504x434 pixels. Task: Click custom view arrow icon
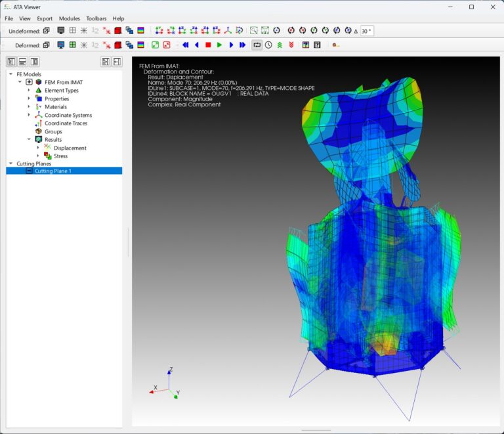239,31
